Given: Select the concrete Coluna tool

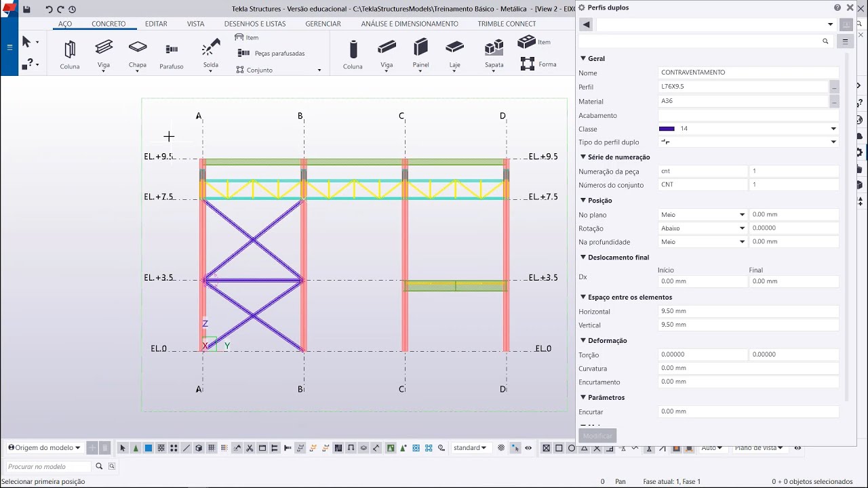Looking at the screenshot, I should (353, 54).
